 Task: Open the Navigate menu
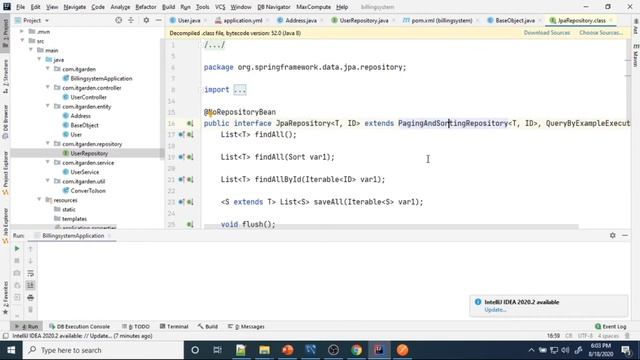point(75,7)
